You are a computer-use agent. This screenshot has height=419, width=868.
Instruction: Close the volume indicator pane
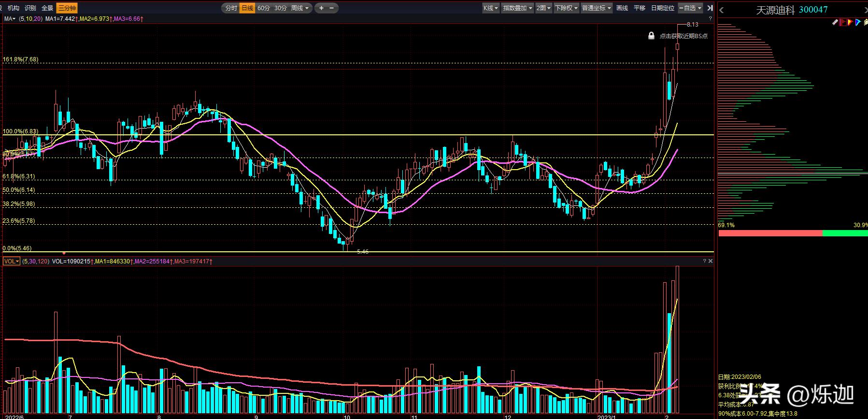pyautogui.click(x=710, y=261)
